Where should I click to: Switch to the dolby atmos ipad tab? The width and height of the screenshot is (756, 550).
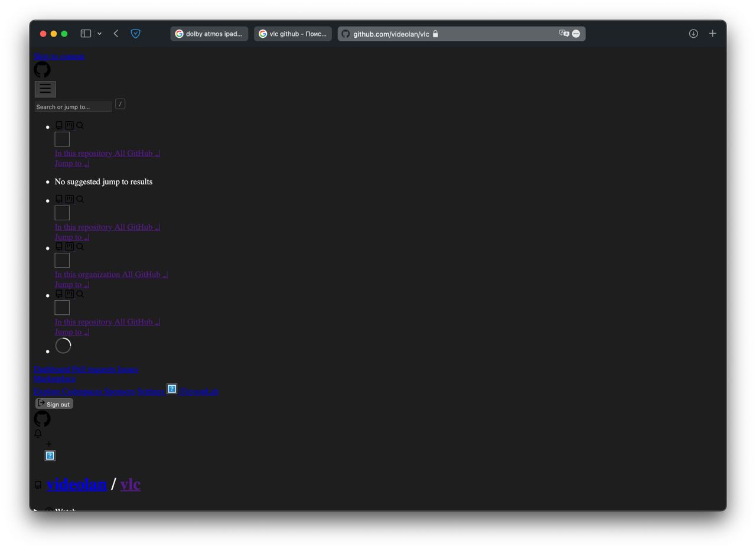(209, 34)
